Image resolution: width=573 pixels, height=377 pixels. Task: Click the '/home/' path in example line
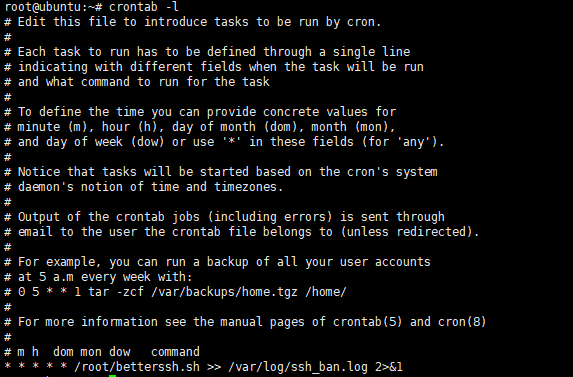click(x=326, y=292)
